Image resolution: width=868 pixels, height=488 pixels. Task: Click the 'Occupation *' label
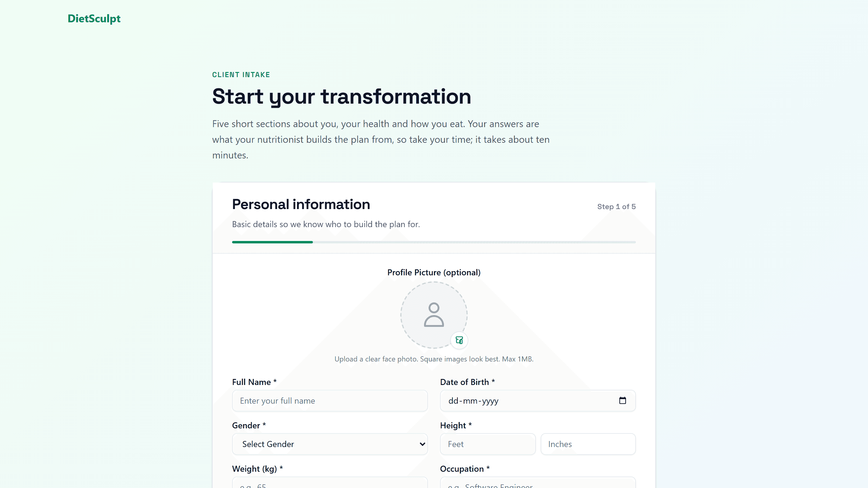pyautogui.click(x=465, y=469)
